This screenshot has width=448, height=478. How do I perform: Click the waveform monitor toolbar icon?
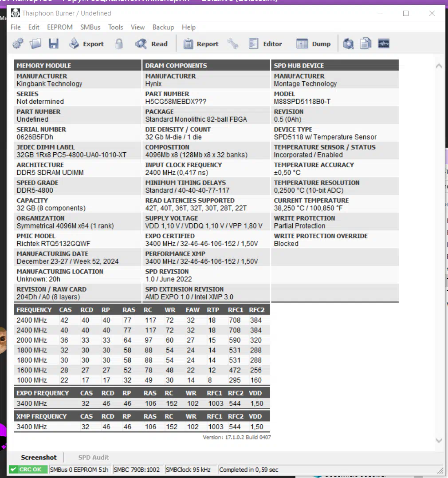384,43
